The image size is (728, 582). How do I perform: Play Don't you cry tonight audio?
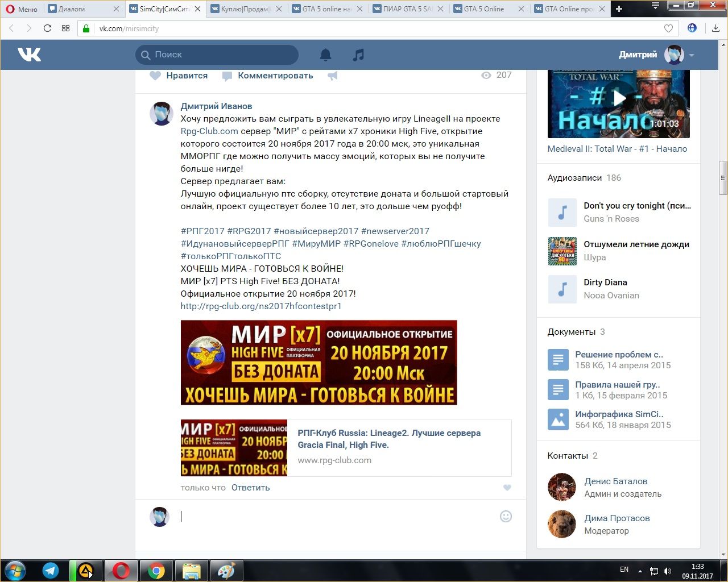click(x=562, y=212)
